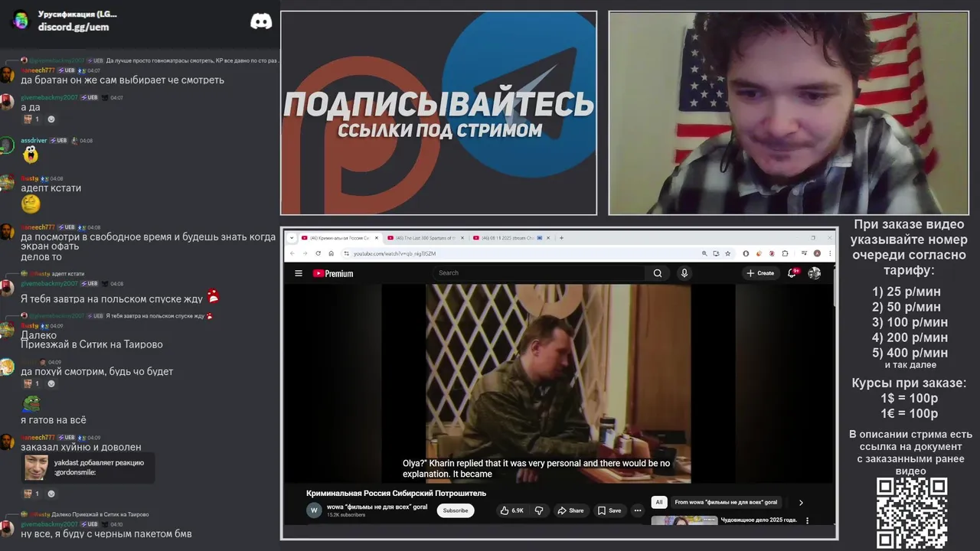980x551 pixels.
Task: Open the YouTube account avatar menu
Action: (x=815, y=273)
